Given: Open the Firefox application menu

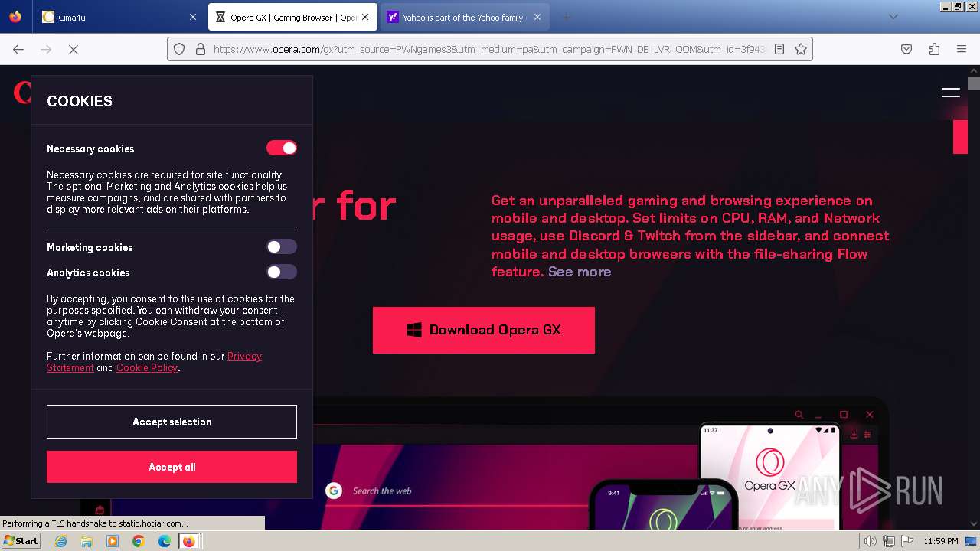Looking at the screenshot, I should (x=962, y=49).
